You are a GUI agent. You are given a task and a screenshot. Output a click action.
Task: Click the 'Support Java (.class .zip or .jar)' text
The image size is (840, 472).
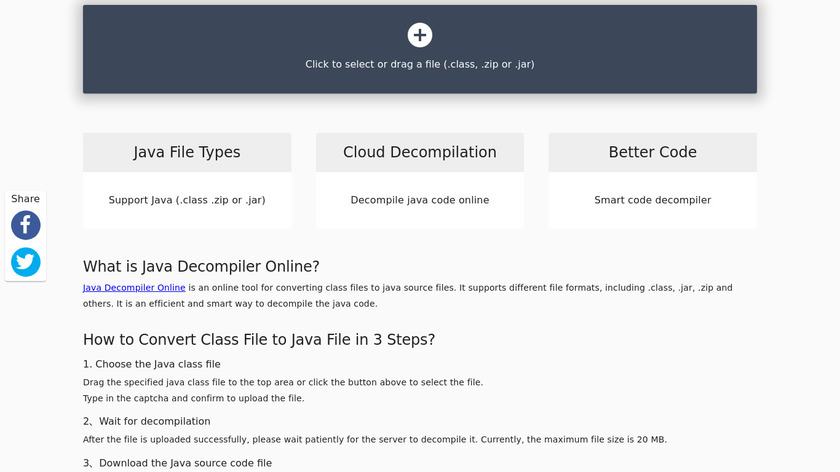point(187,200)
